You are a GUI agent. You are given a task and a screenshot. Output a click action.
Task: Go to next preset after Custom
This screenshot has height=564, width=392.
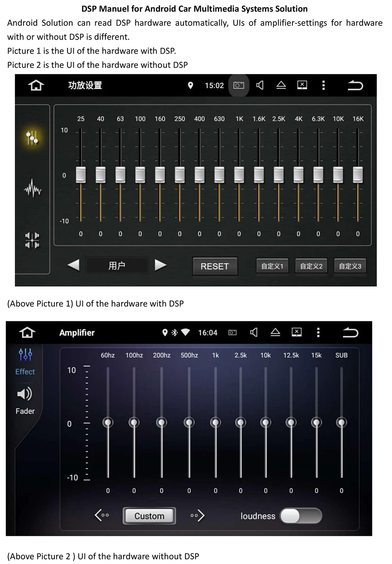click(x=198, y=515)
